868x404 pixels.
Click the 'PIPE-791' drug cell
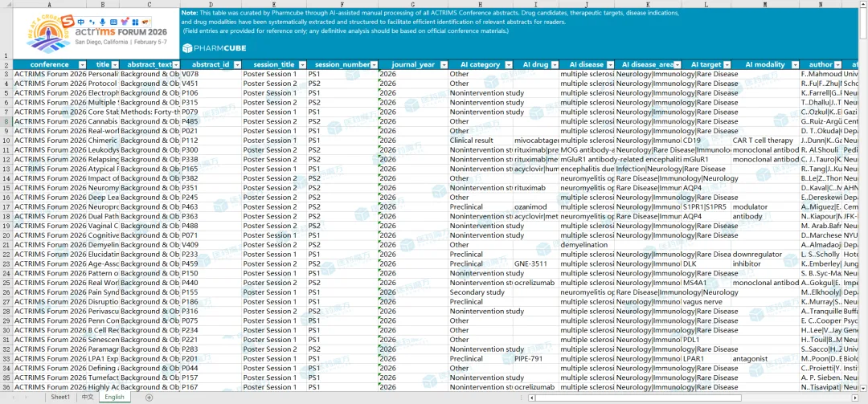point(536,358)
